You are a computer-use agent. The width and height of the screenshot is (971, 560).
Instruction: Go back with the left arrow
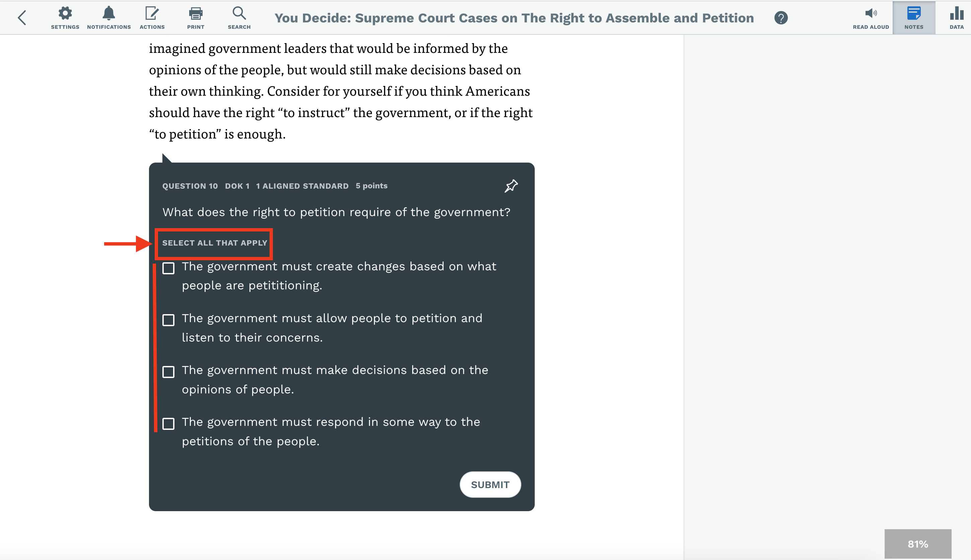pyautogui.click(x=22, y=18)
